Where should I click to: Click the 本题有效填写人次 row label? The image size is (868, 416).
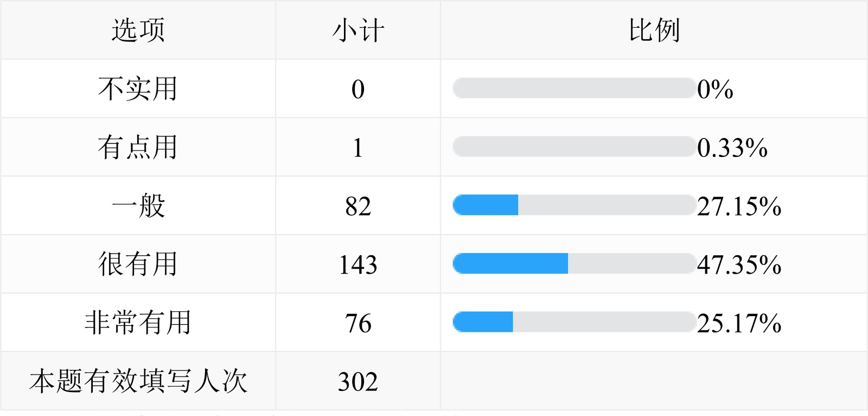click(x=138, y=381)
